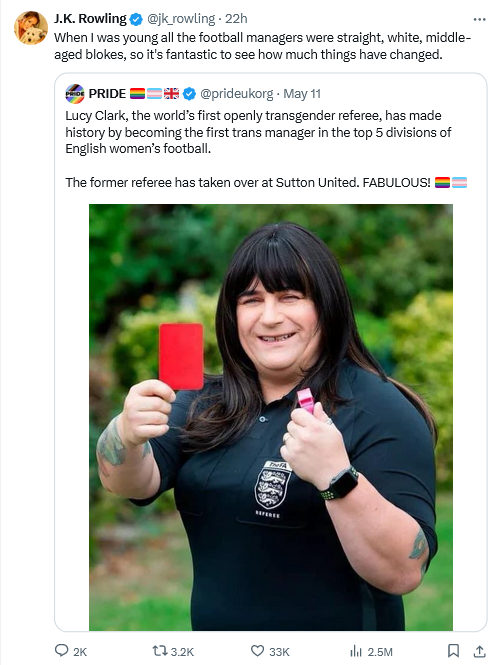Like the post with heart icon

coord(257,651)
